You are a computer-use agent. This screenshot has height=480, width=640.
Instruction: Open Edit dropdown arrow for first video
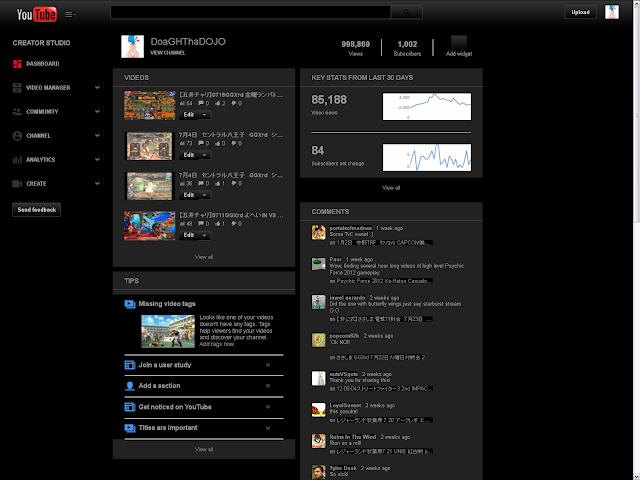coord(204,115)
